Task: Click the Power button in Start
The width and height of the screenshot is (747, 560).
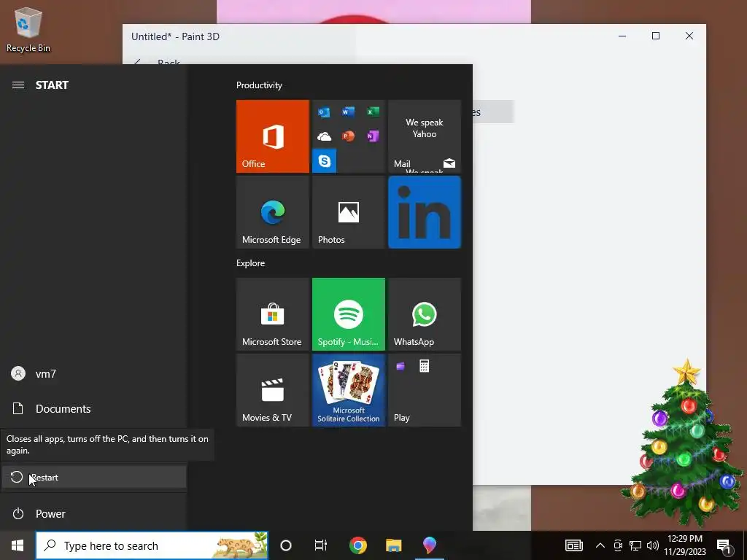Action: (x=93, y=514)
